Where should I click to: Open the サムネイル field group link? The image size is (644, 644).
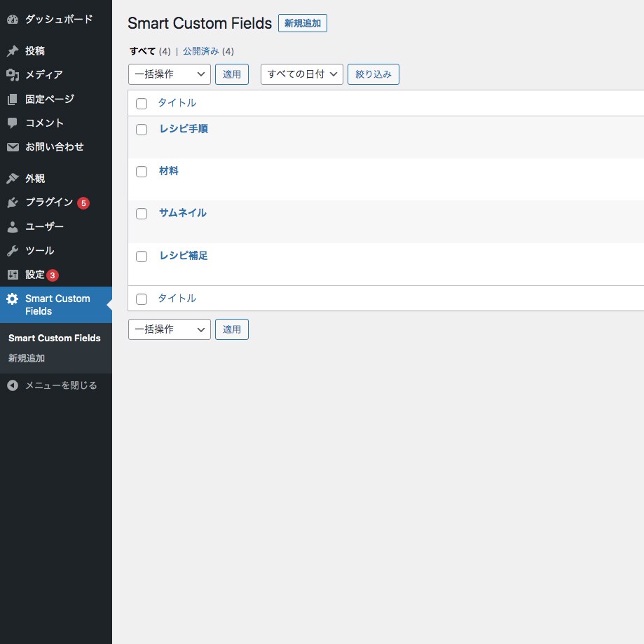coord(183,213)
